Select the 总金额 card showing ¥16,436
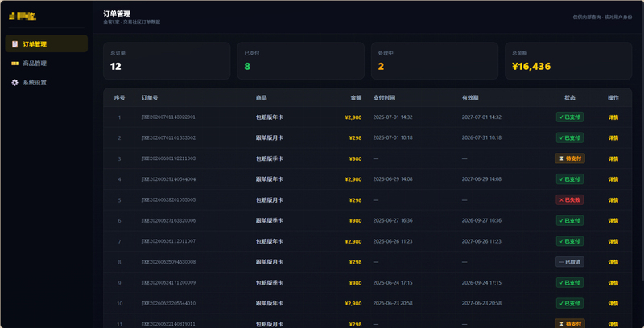The height and width of the screenshot is (328, 644). 568,60
